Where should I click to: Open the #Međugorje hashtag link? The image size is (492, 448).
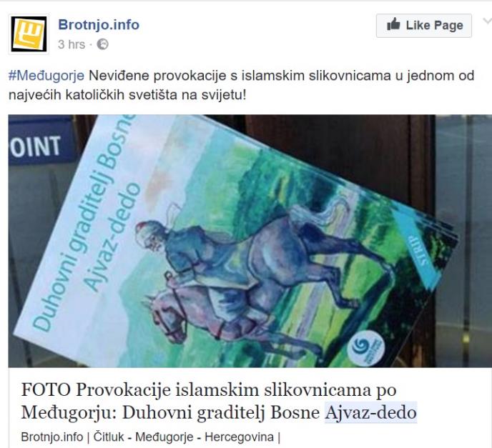(46, 76)
